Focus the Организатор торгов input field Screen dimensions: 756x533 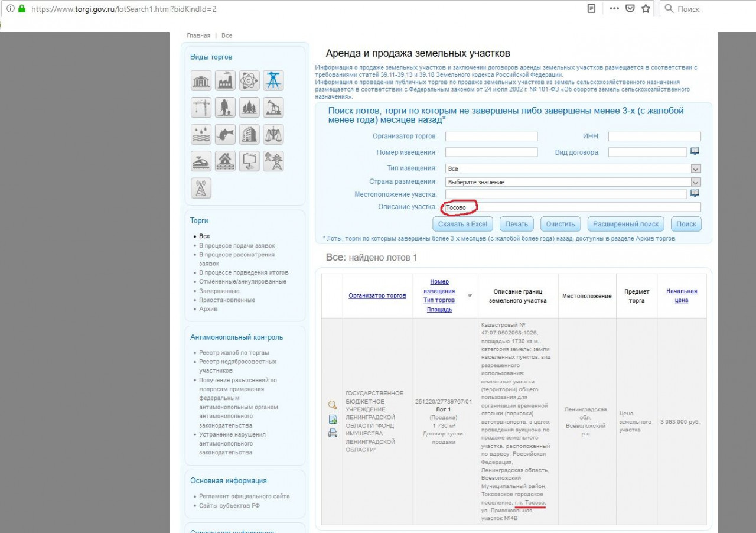point(491,136)
